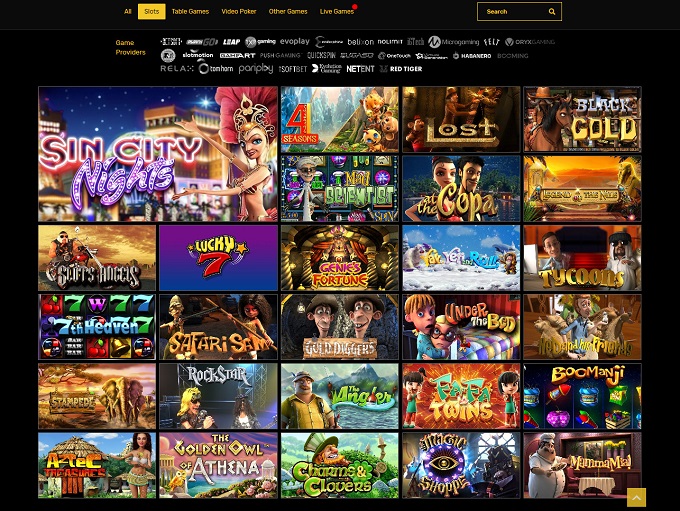The height and width of the screenshot is (511, 680).
Task: Focus the Search input field
Action: pos(512,12)
